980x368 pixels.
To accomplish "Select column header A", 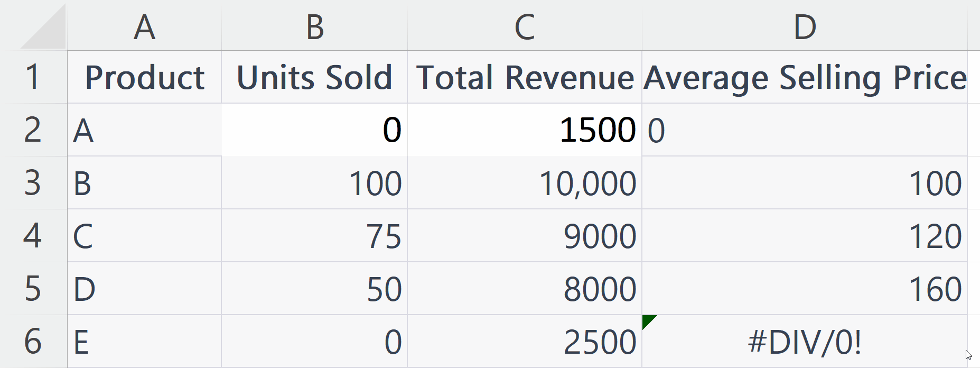I will (x=144, y=26).
